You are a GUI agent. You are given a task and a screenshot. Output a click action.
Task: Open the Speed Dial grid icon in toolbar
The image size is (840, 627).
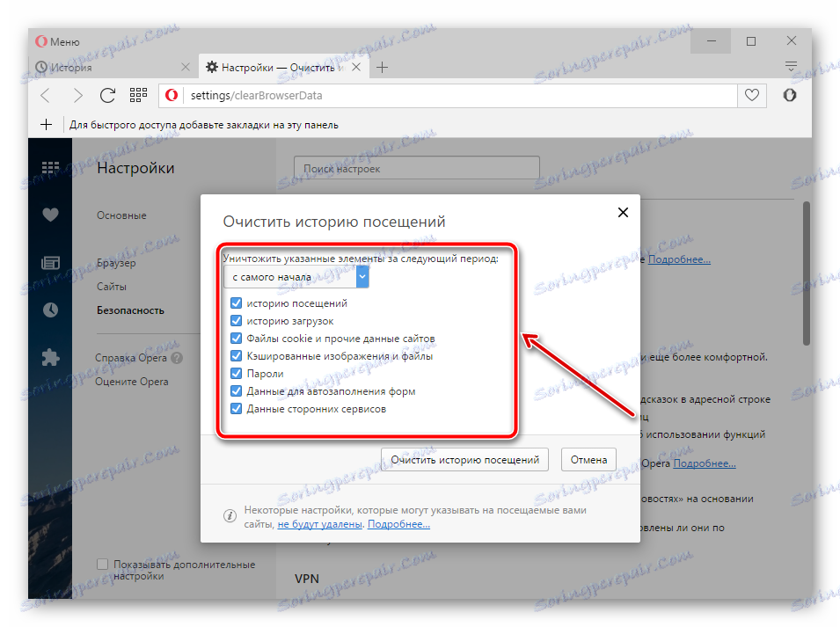coord(138,95)
